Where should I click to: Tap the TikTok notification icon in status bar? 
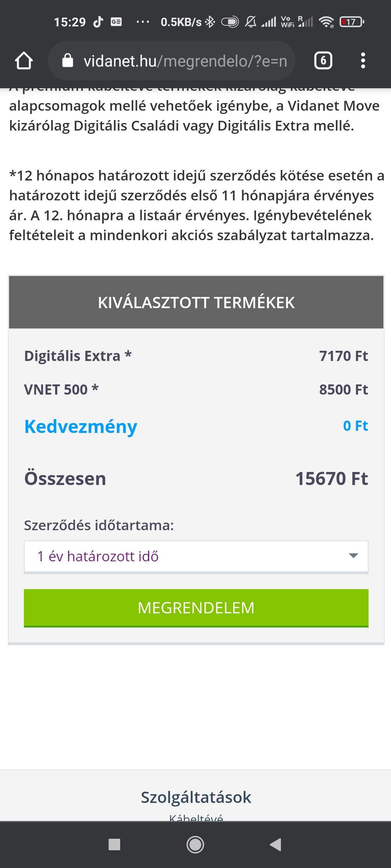pyautogui.click(x=98, y=22)
